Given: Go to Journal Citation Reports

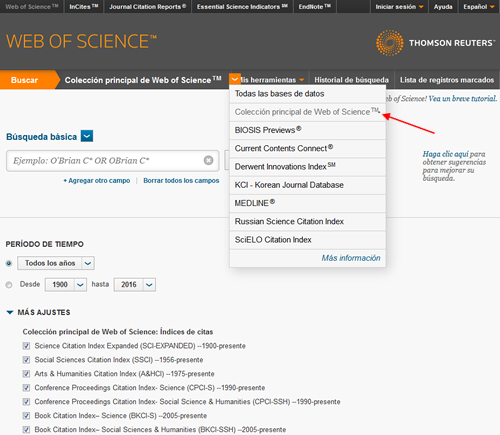Looking at the screenshot, I should coord(148,7).
